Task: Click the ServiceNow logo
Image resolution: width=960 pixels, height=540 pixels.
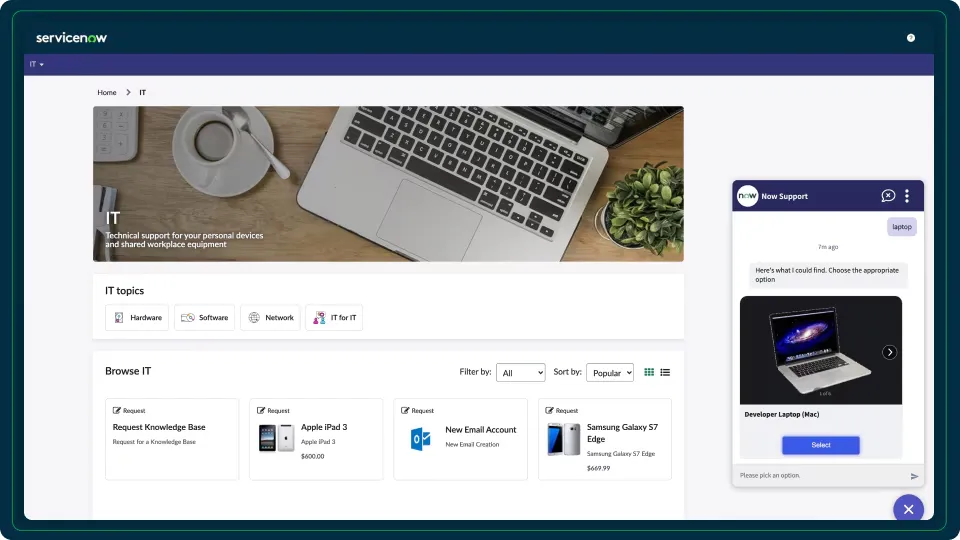Action: (x=71, y=38)
